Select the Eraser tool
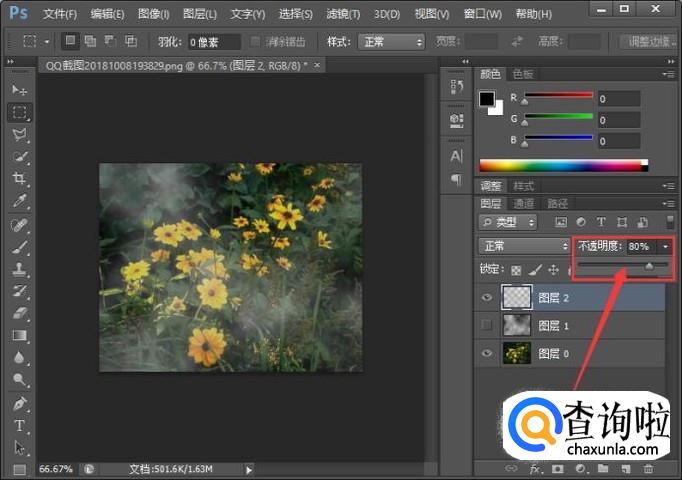682x480 pixels. click(20, 313)
